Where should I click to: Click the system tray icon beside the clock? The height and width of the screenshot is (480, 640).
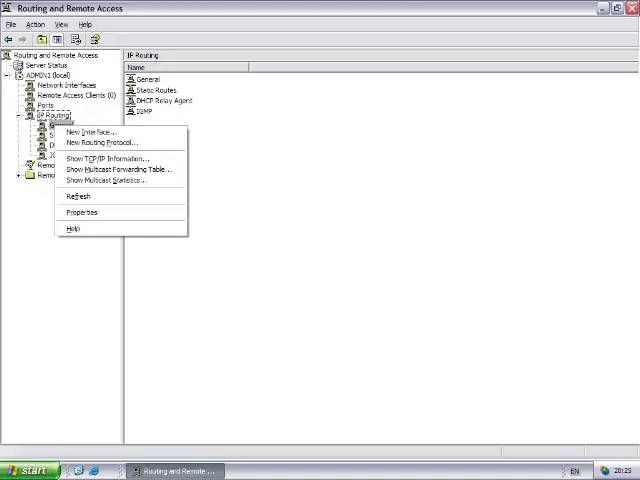(604, 471)
